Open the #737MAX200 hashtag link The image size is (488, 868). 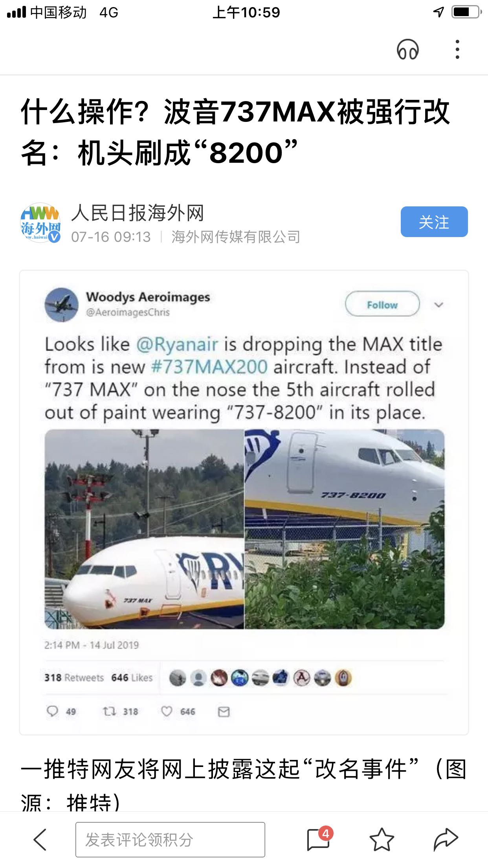point(209,367)
